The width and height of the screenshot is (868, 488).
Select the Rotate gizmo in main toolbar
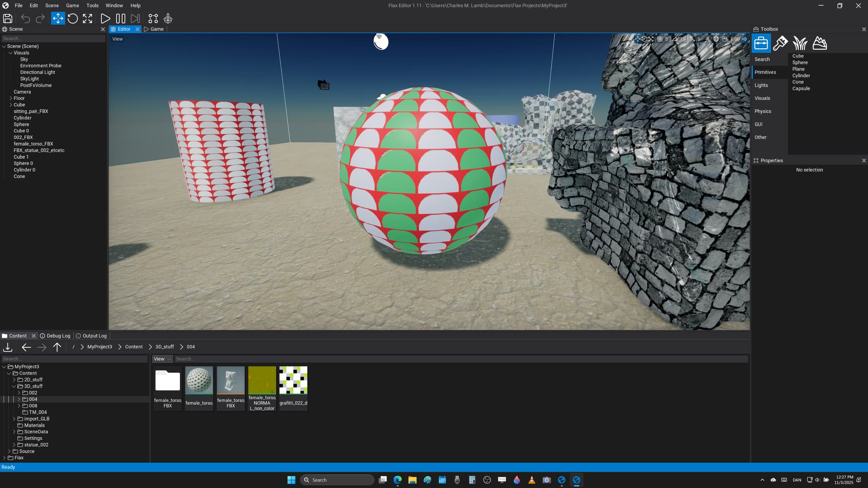pos(72,19)
